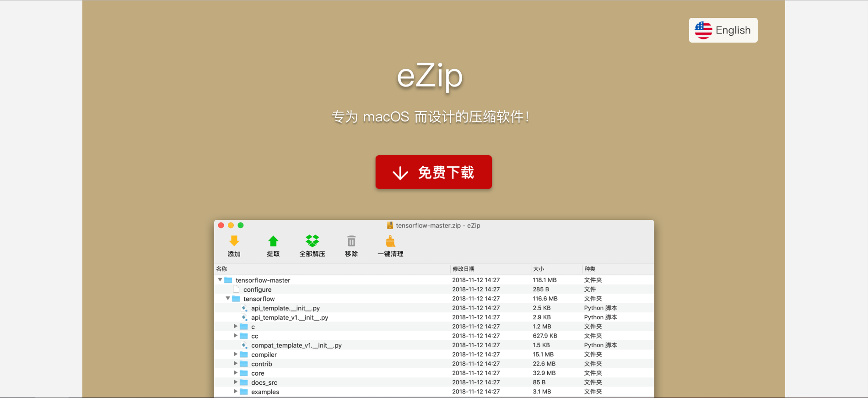Screen dimensions: 868x398
Task: Click the 32.9 MB size value
Action: point(544,373)
